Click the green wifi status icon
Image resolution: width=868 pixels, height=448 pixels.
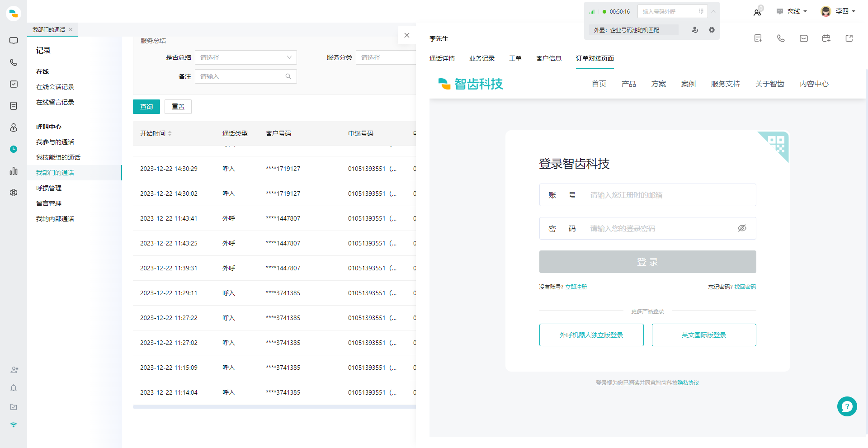(x=14, y=425)
